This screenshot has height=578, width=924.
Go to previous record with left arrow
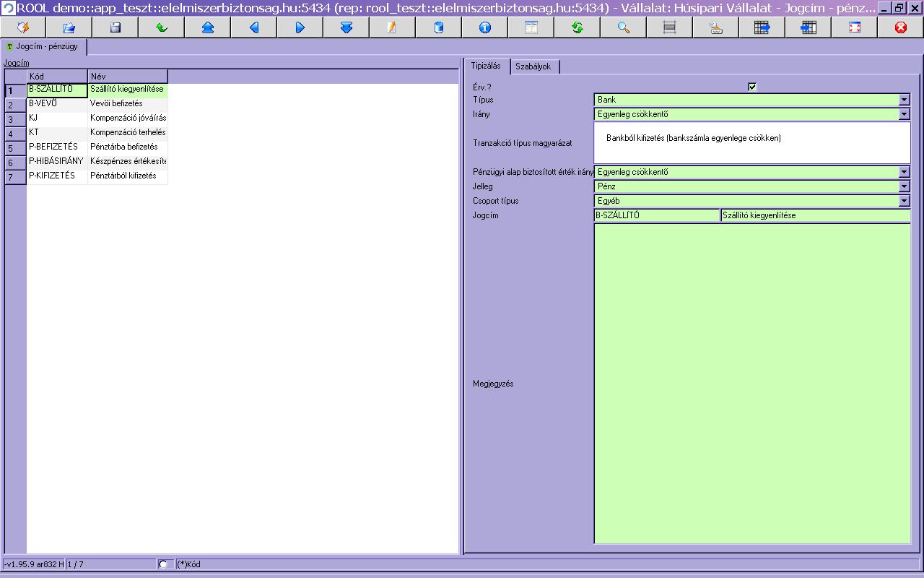(x=253, y=27)
